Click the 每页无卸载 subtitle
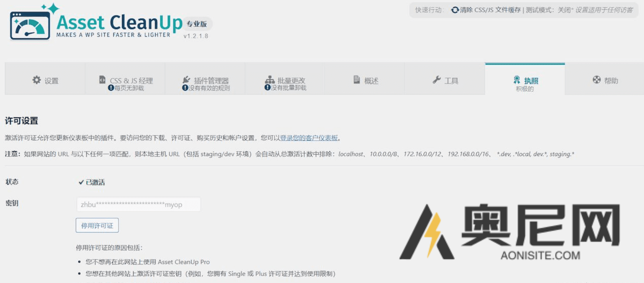644x283 pixels. click(129, 88)
